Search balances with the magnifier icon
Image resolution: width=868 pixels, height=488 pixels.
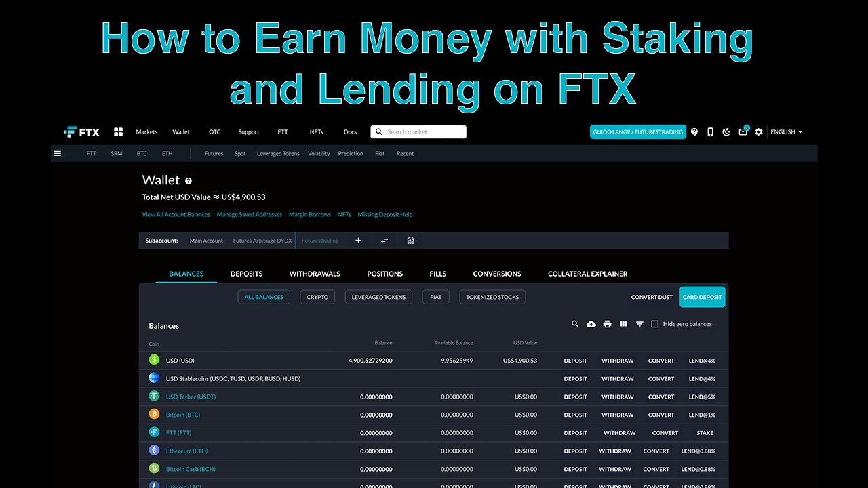click(x=575, y=324)
